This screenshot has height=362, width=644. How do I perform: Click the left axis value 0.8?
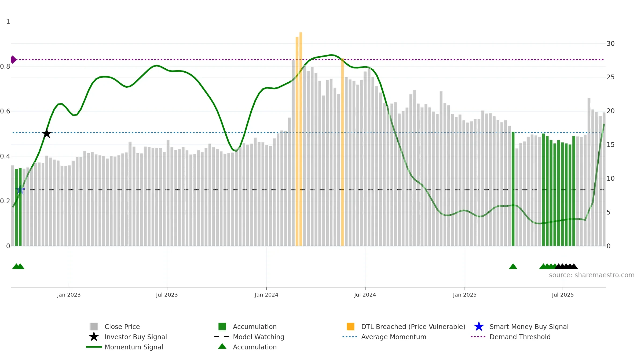(x=5, y=67)
